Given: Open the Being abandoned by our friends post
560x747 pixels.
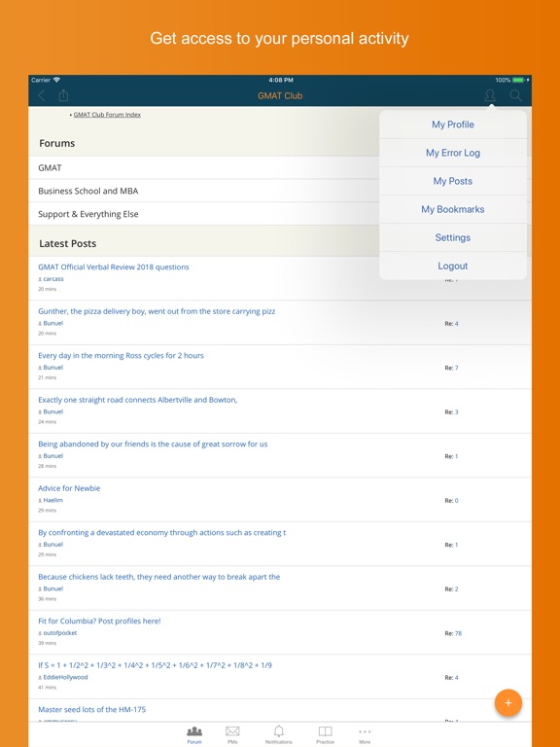Looking at the screenshot, I should 153,444.
